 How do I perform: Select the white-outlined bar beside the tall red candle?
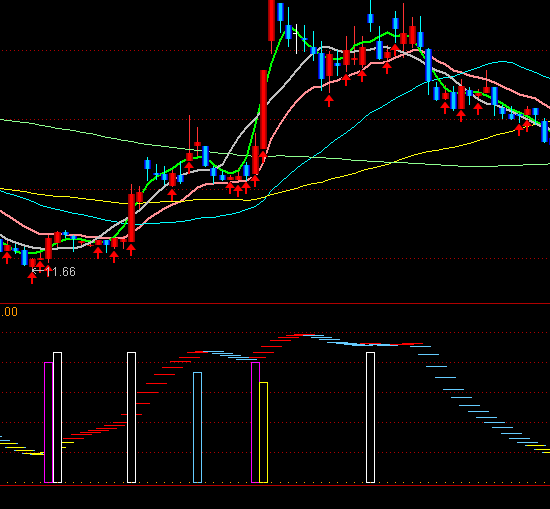(132, 417)
